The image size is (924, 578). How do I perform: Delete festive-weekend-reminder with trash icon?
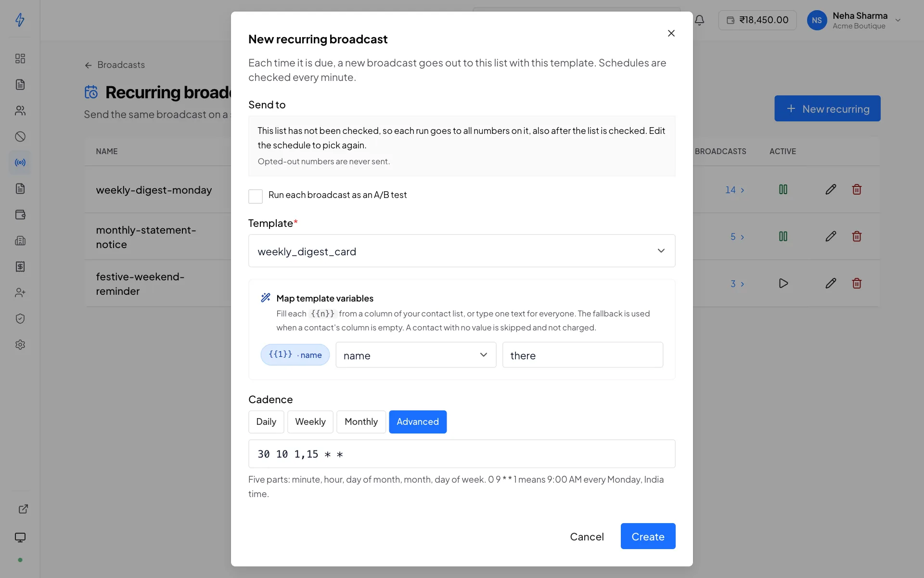point(857,283)
